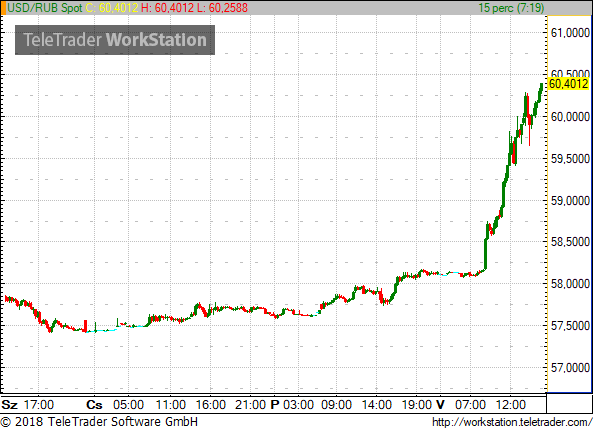Screen dimensions: 593x431
Task: Click the TeleTrader WorkStation watermark logo
Action: (115, 40)
